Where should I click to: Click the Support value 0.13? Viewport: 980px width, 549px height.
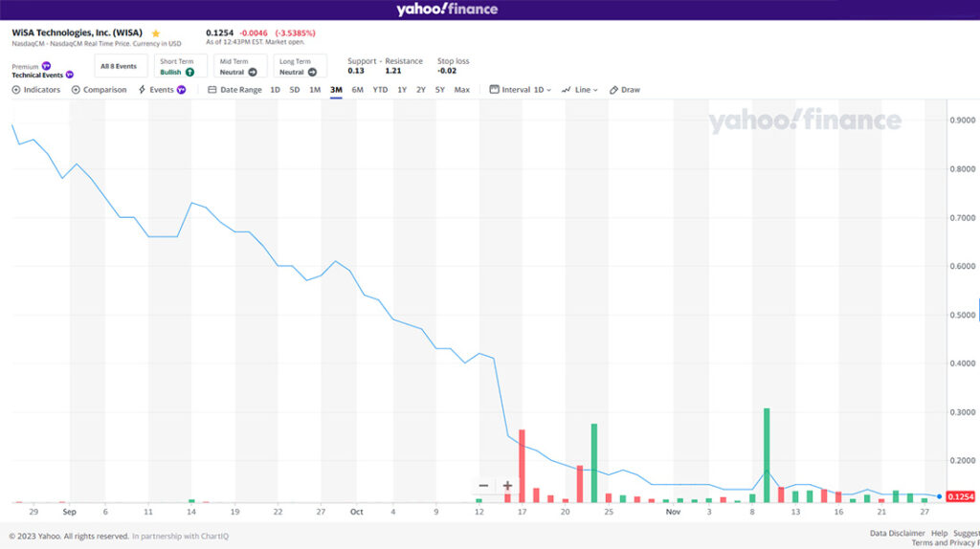pyautogui.click(x=356, y=71)
